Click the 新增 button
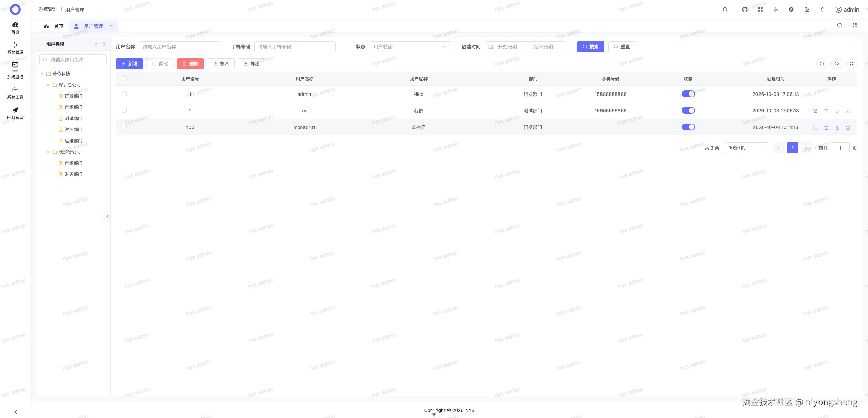The width and height of the screenshot is (868, 418). click(129, 64)
